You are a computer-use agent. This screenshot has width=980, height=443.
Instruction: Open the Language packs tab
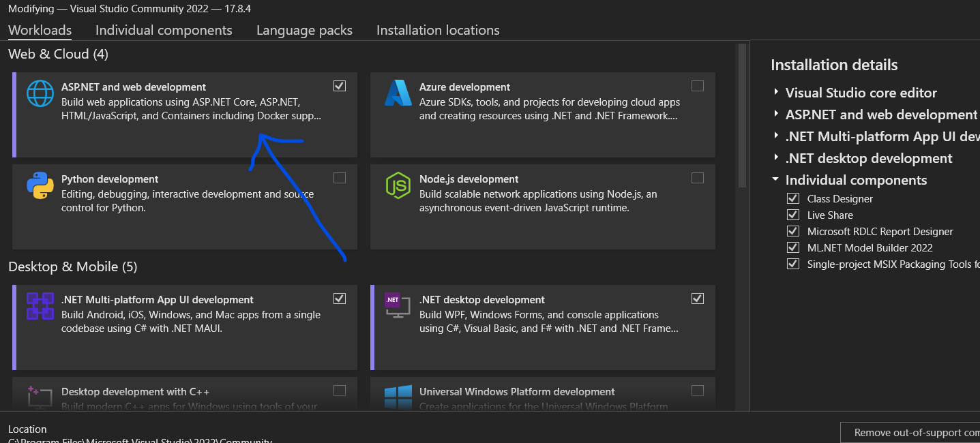pos(304,30)
